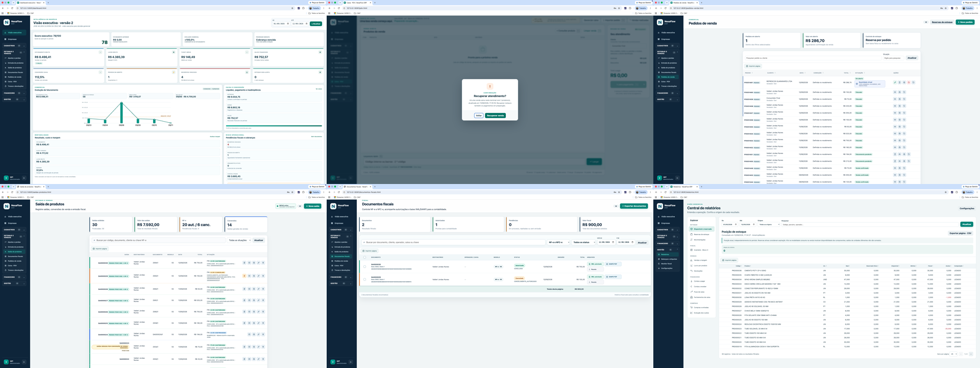Click Voltar in the Recuperar atendimento dialog
This screenshot has height=368, width=980.
[479, 116]
